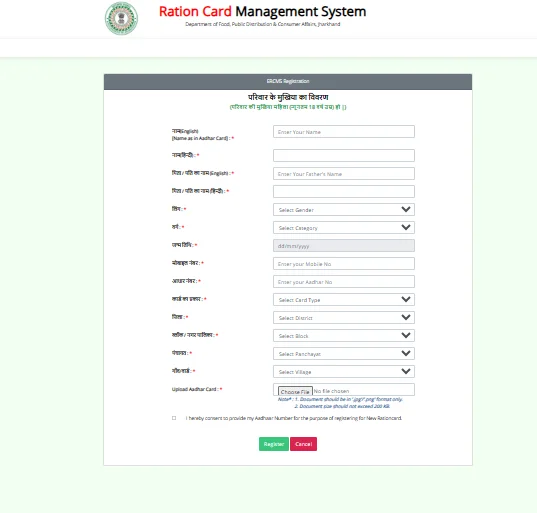Focus the Enter Your Name field

click(x=344, y=132)
